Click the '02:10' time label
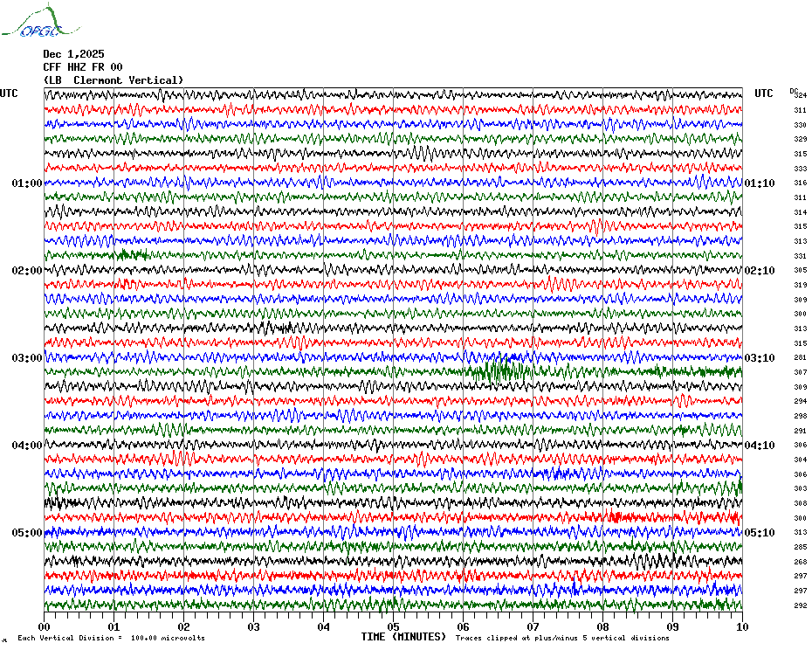Image resolution: width=812 pixels, height=650 pixels. 760,271
